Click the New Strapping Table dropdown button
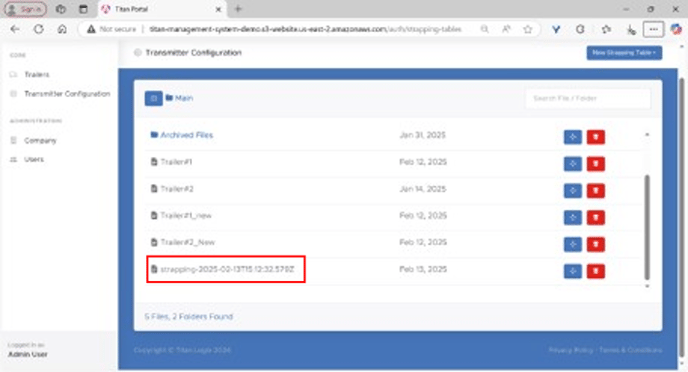The width and height of the screenshot is (688, 372). coord(624,53)
